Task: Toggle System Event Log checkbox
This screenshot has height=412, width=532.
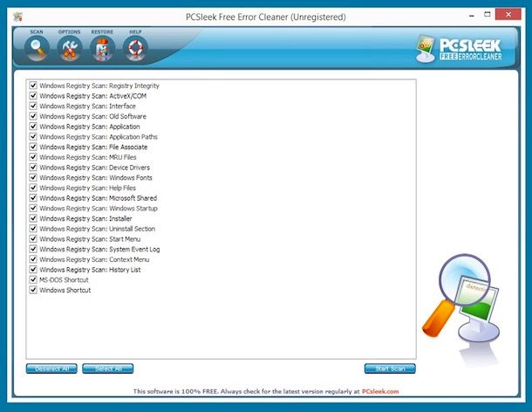Action: [33, 249]
